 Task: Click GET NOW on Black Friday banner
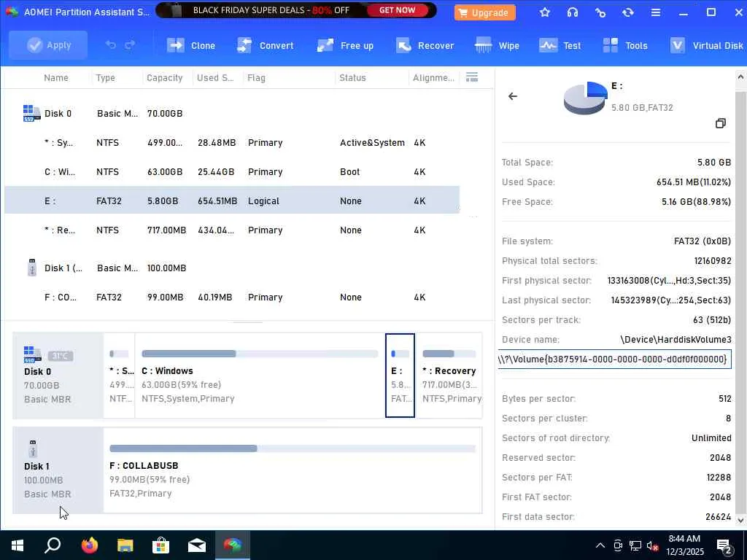coord(397,10)
